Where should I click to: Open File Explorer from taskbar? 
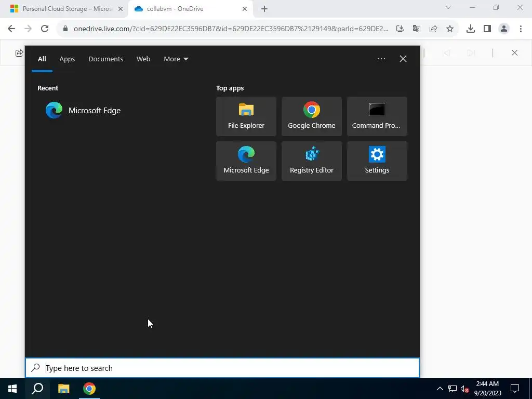63,389
